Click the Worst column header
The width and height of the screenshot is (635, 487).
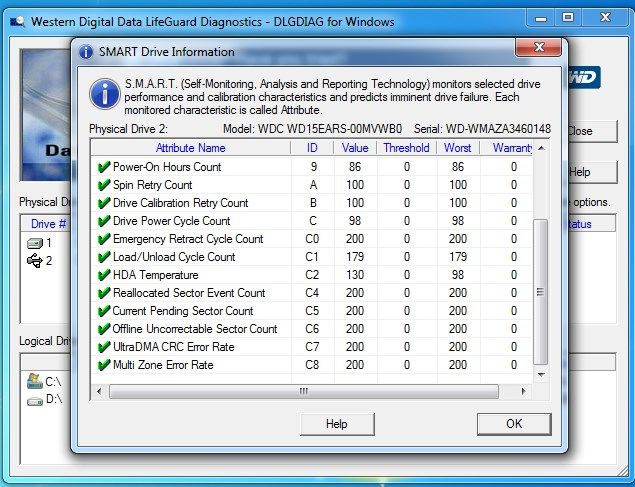pyautogui.click(x=458, y=148)
